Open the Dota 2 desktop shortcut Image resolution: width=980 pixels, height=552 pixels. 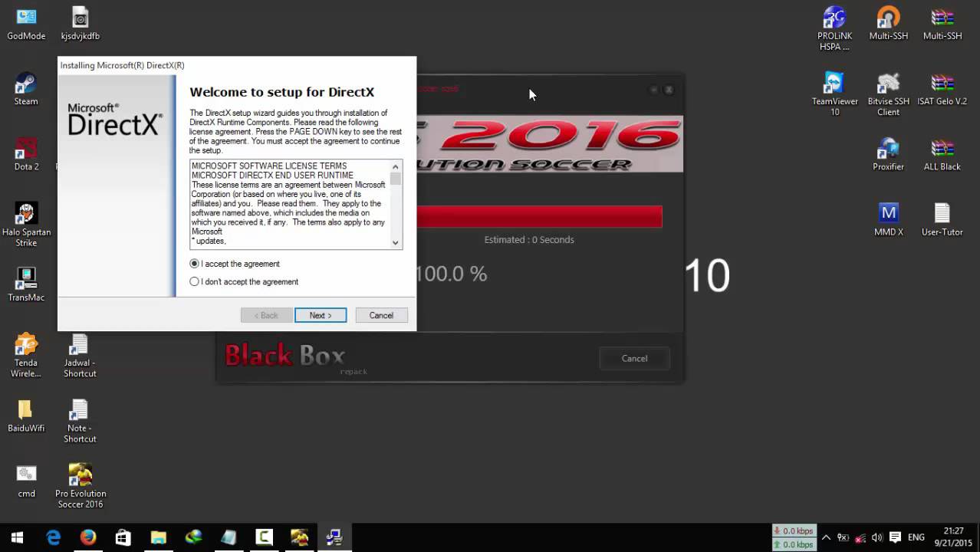pos(26,154)
